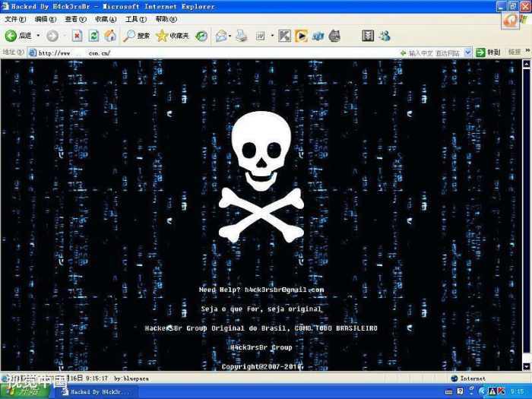Click the 输入中文 直达网站 hint text
532x399 pixels.
pos(434,53)
